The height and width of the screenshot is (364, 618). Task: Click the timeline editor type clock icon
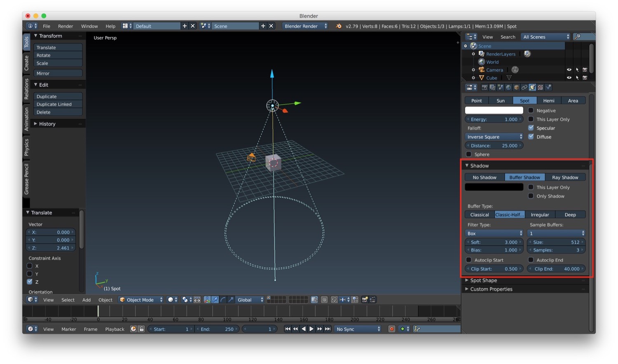pyautogui.click(x=32, y=329)
